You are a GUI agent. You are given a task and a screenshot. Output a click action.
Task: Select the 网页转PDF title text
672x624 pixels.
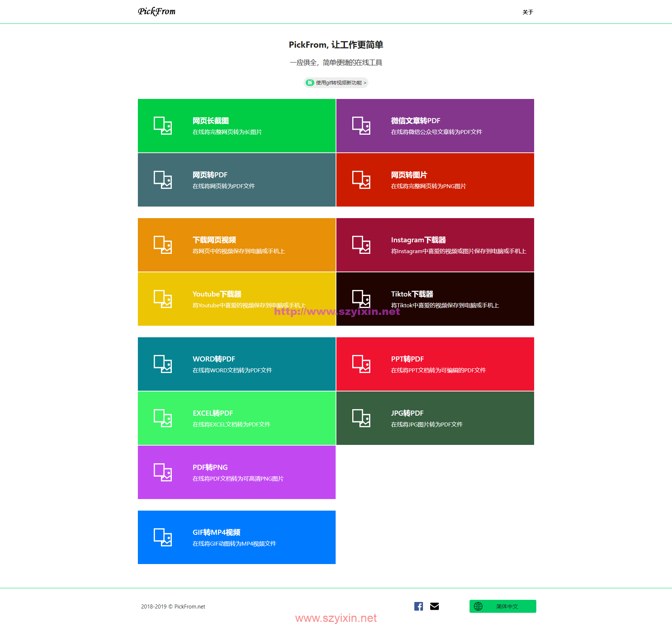point(210,175)
